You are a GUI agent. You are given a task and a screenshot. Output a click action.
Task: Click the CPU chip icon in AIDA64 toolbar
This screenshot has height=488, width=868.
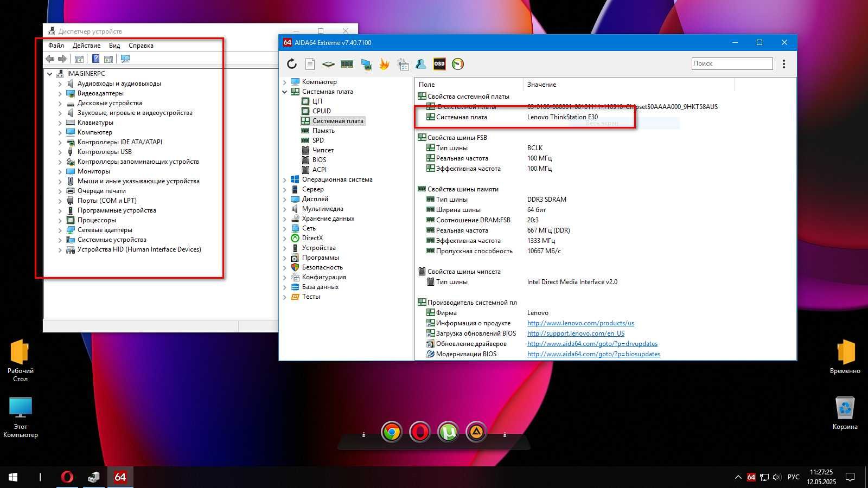328,64
